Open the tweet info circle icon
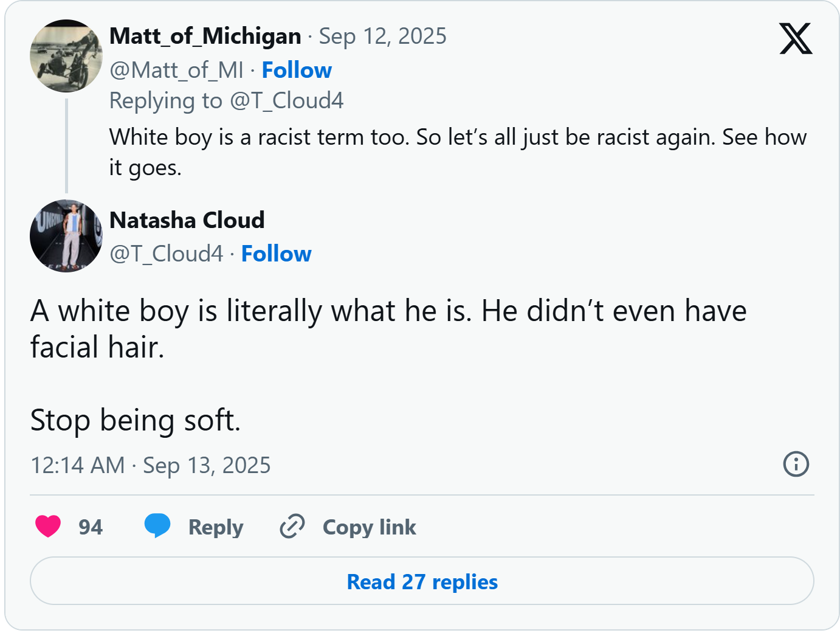Image resolution: width=840 pixels, height=633 pixels. [x=796, y=464]
